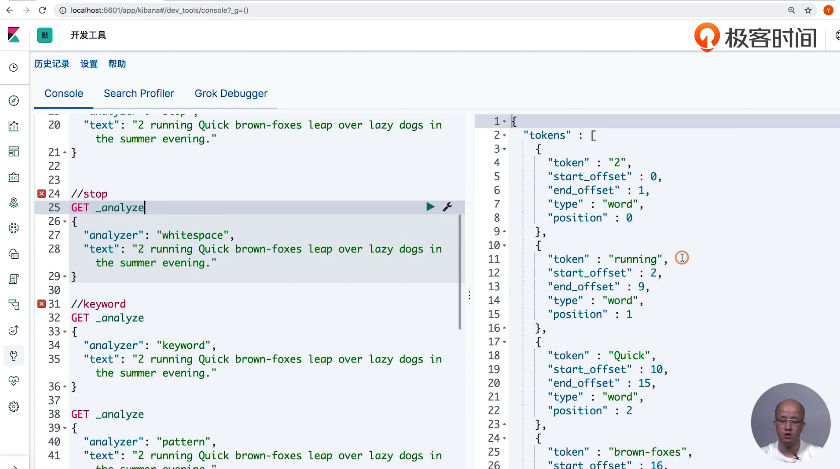Collapse the "tokens" array at output line 2
The image size is (840, 469).
coord(504,136)
